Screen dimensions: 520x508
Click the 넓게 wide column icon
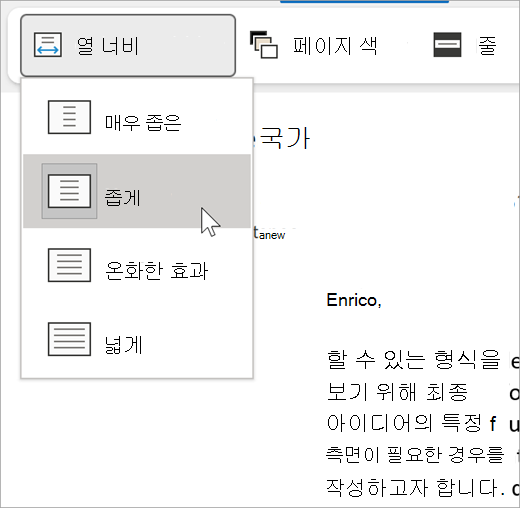click(x=69, y=339)
